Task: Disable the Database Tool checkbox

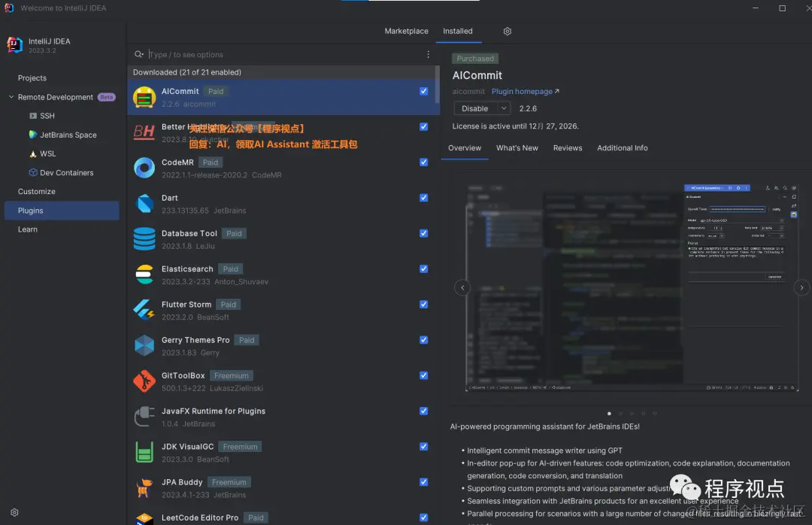Action: point(423,234)
